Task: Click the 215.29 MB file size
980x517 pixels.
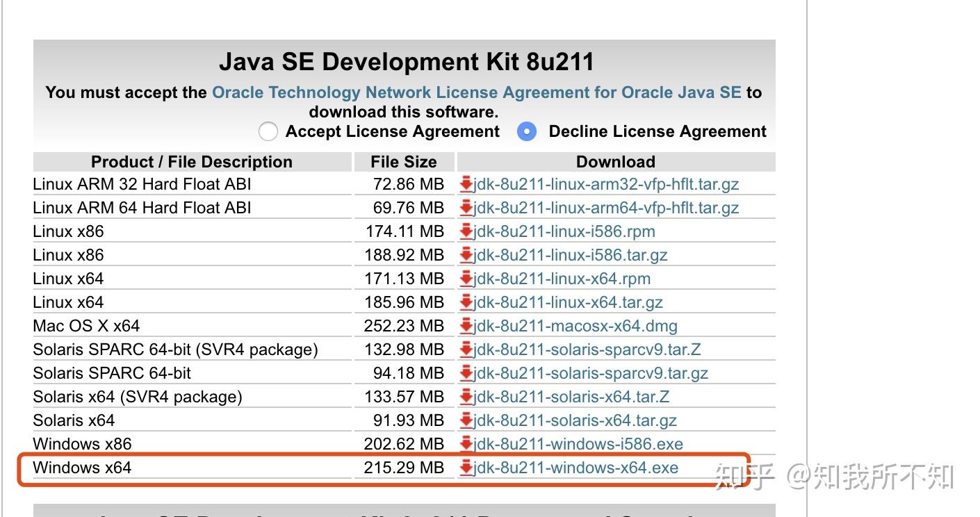Action: (x=404, y=468)
